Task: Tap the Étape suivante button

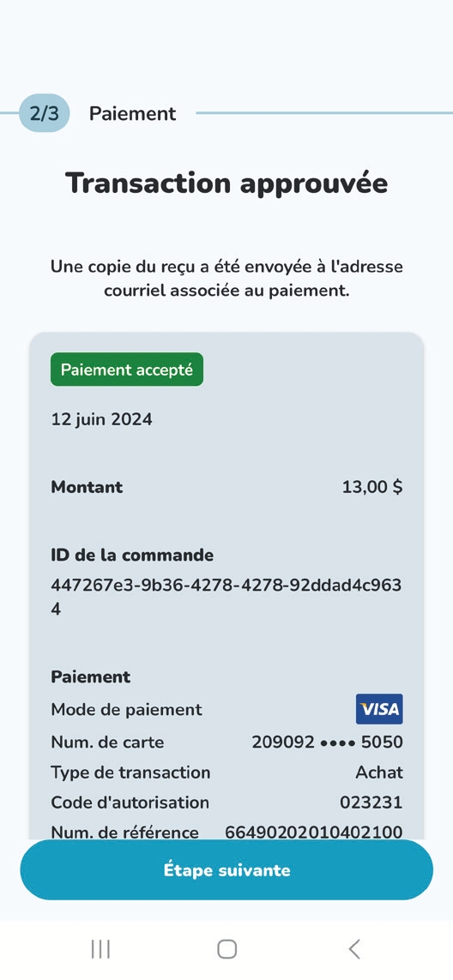Action: click(x=226, y=870)
